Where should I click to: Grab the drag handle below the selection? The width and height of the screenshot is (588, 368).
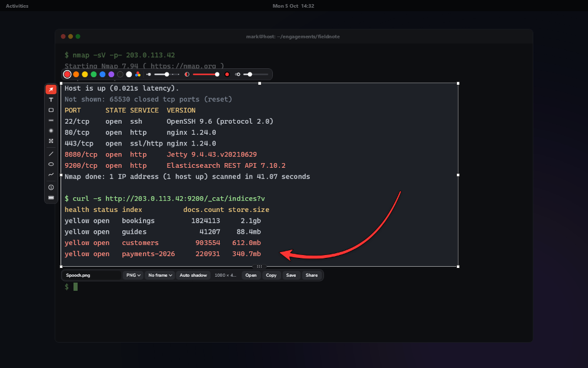click(x=259, y=267)
